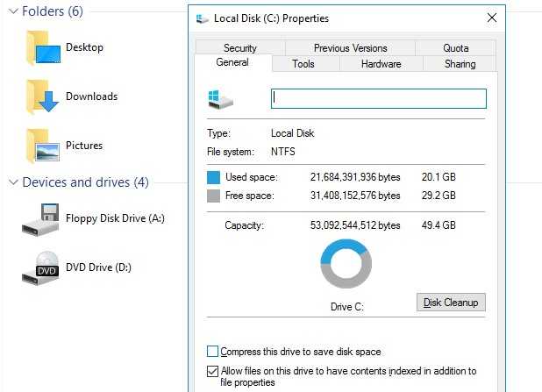The image size is (542, 392).
Task: Select the Floppy Disk Drive (A:) icon
Action: [x=40, y=219]
